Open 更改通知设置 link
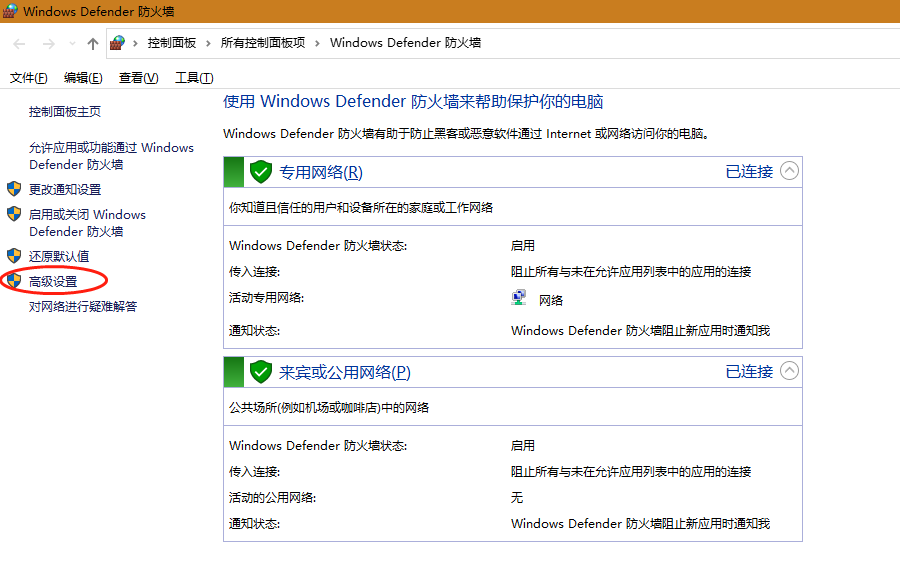 [65, 189]
